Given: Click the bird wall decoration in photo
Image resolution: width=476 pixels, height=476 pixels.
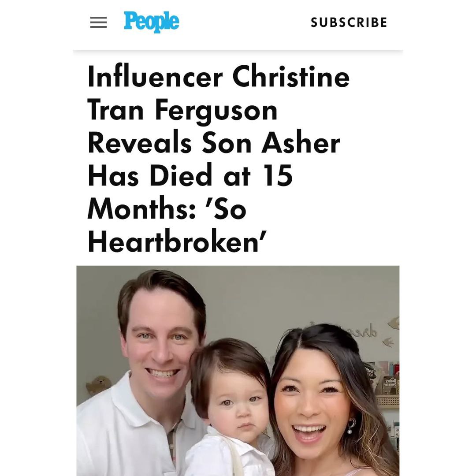Looking at the screenshot, I should click(x=389, y=341).
